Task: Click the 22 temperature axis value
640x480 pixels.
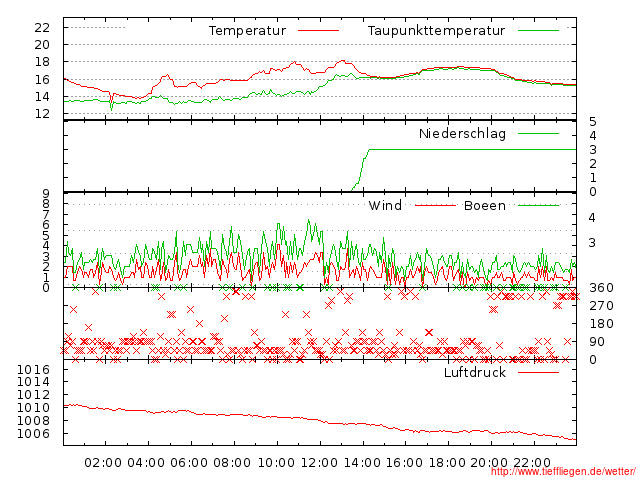Action: pos(42,27)
